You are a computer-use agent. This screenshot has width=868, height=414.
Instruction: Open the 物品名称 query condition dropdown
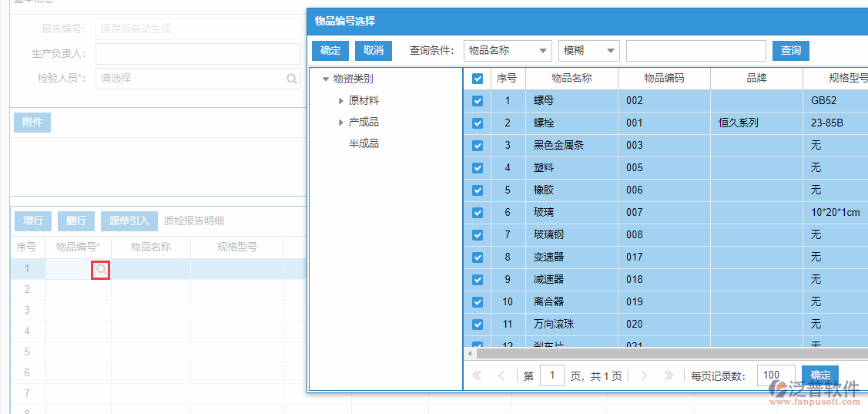[x=508, y=51]
